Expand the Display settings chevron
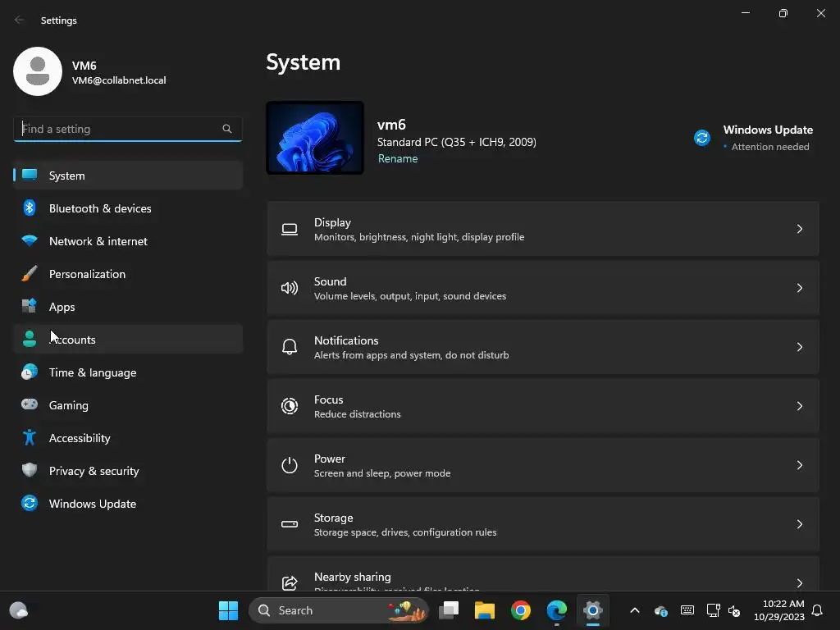The width and height of the screenshot is (840, 630). click(x=799, y=230)
